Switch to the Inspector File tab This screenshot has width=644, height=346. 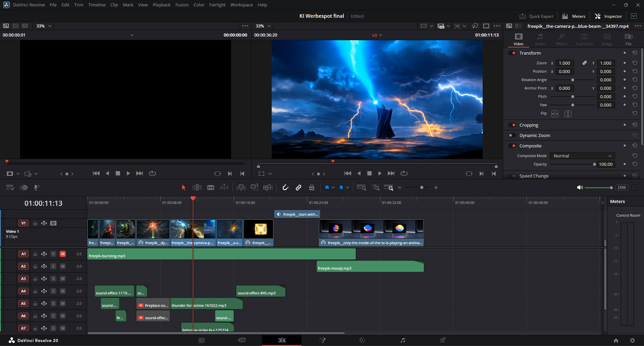(628, 39)
